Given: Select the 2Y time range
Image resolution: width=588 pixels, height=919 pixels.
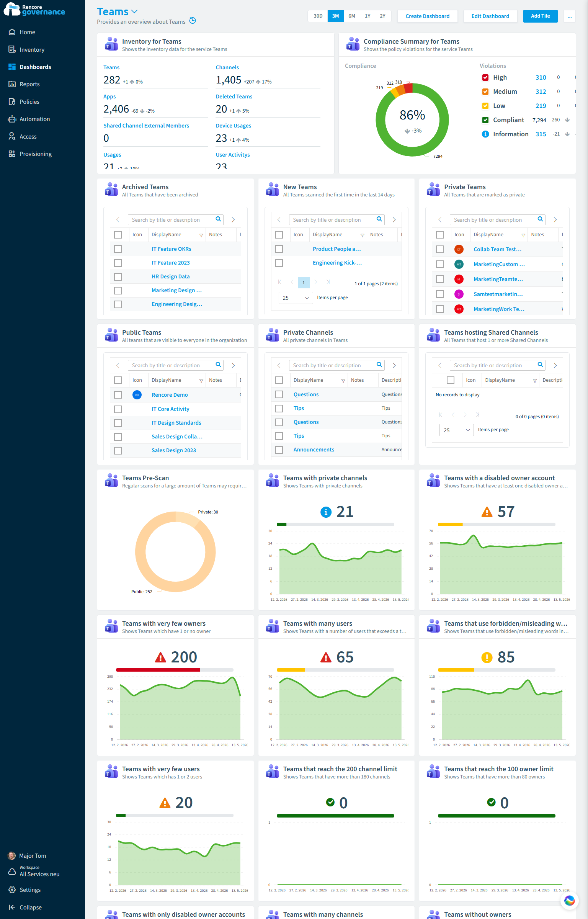Looking at the screenshot, I should (382, 16).
